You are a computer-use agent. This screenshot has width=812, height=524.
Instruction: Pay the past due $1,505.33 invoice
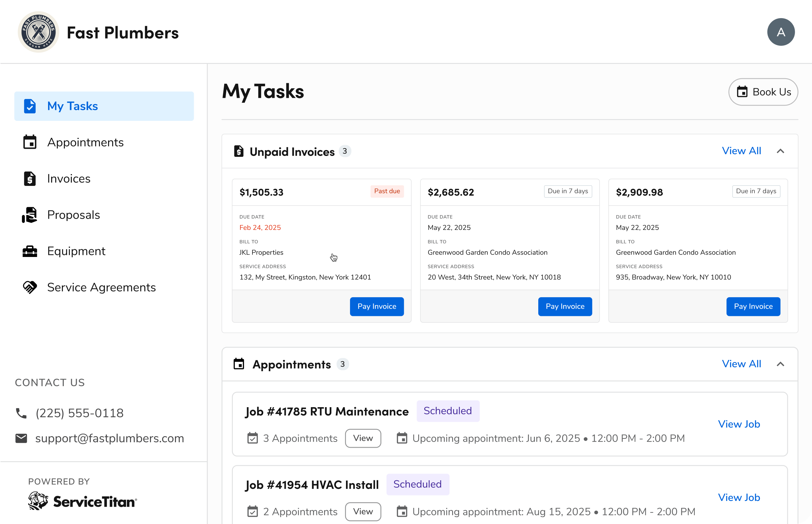pyautogui.click(x=376, y=306)
